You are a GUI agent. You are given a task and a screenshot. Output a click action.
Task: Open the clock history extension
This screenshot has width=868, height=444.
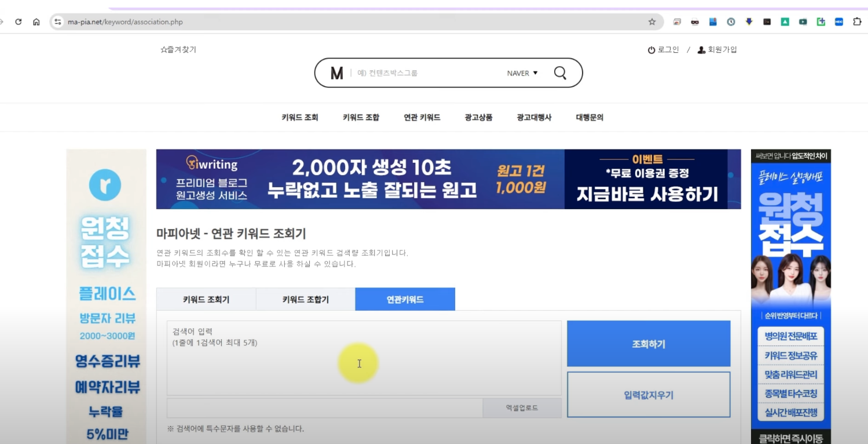[731, 21]
